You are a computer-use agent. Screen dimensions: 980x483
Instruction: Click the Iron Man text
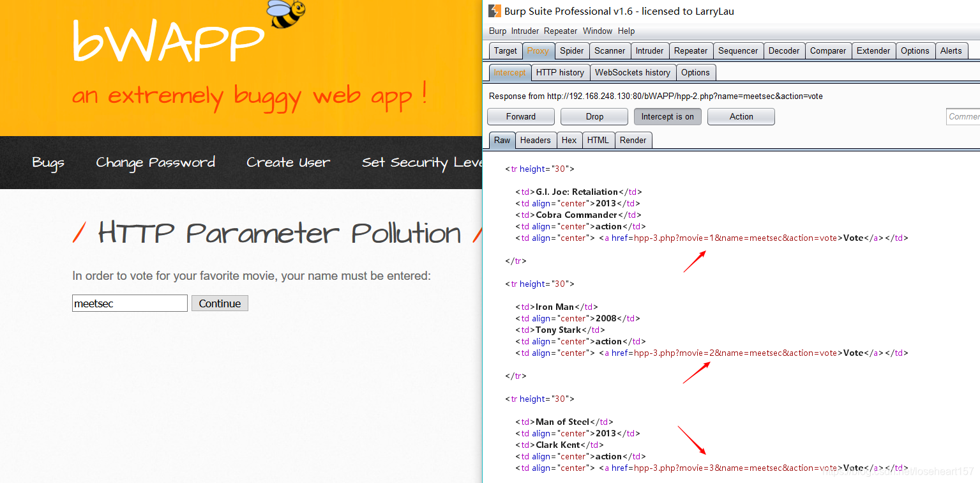pos(555,307)
